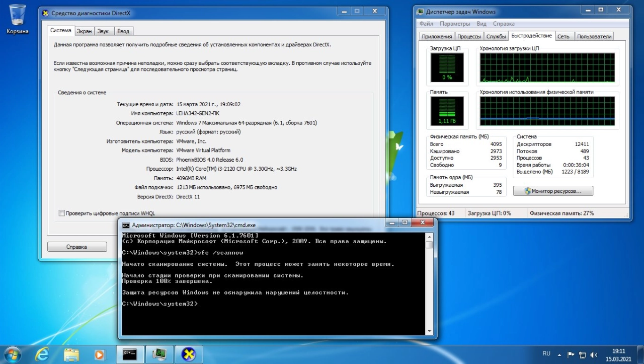Click the cmd window scrollbar thumb
Image resolution: width=644 pixels, height=364 pixels.
tap(429, 245)
